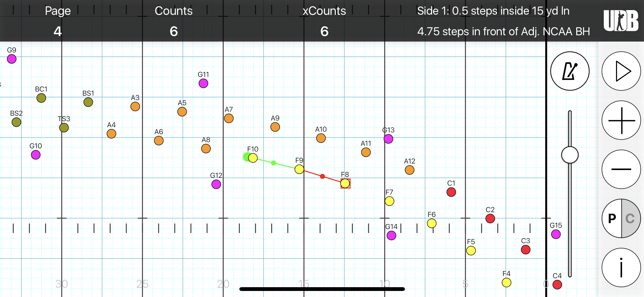Select performer G10 dot
The image size is (644, 297).
coord(36,155)
